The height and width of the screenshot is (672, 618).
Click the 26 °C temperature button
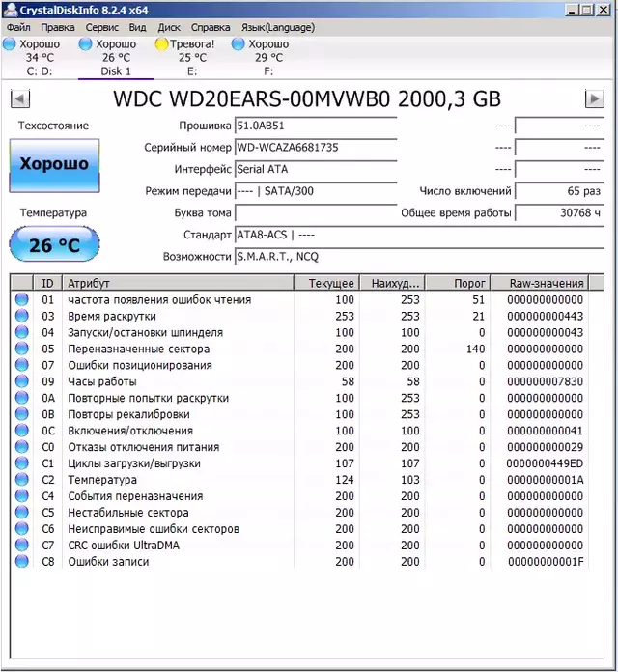point(54,244)
